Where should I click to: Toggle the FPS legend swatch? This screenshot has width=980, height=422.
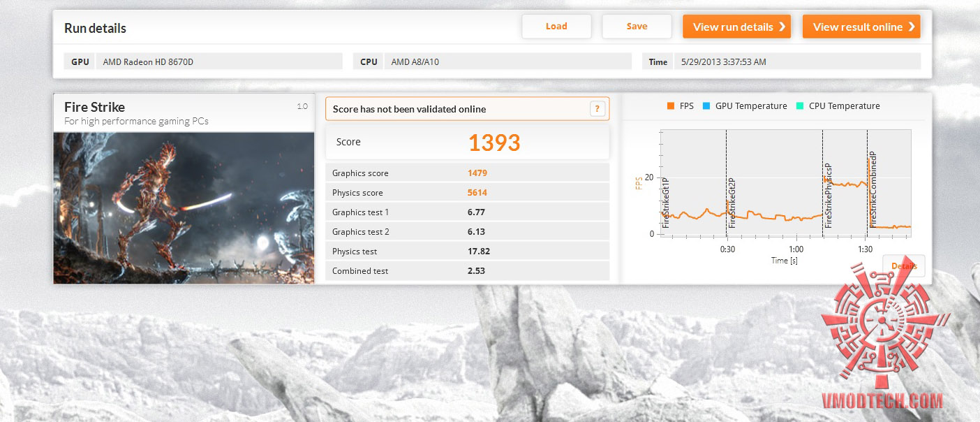pos(671,106)
